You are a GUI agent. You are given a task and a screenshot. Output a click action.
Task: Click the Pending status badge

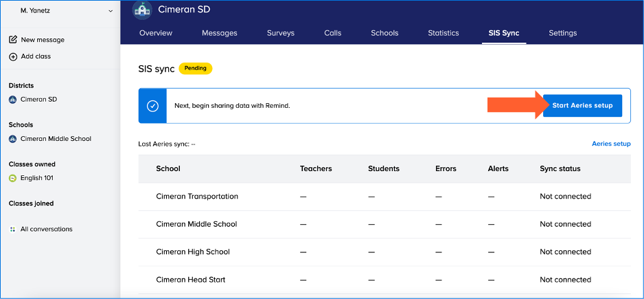pos(196,69)
